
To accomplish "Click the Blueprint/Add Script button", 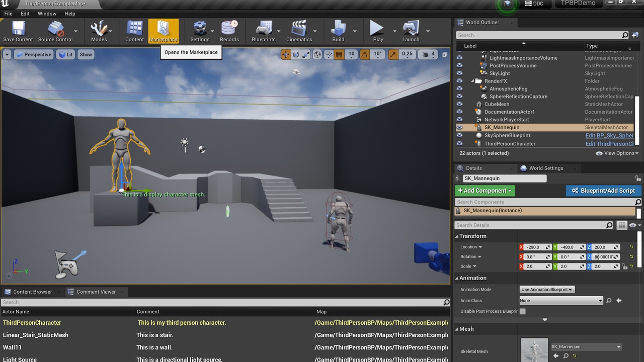I will [603, 191].
